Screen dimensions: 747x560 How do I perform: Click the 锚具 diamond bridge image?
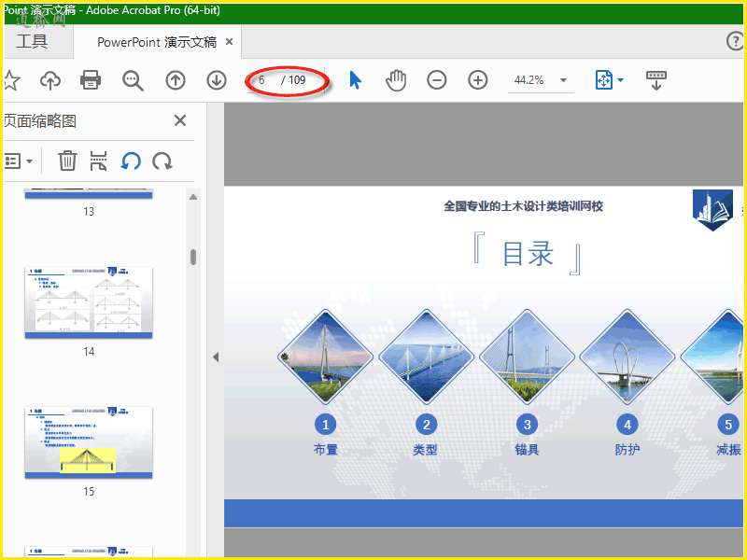(527, 357)
